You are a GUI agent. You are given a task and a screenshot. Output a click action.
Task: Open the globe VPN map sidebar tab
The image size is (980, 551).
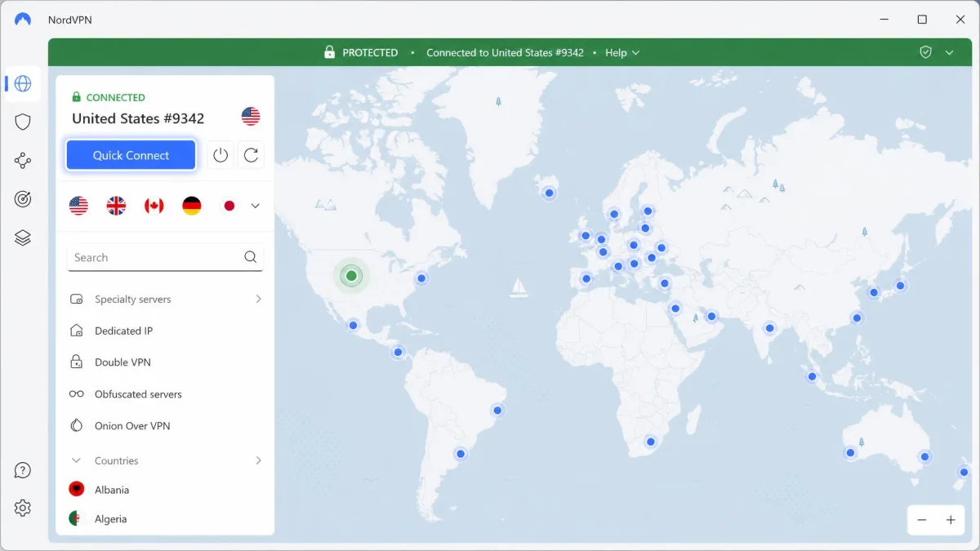click(23, 83)
